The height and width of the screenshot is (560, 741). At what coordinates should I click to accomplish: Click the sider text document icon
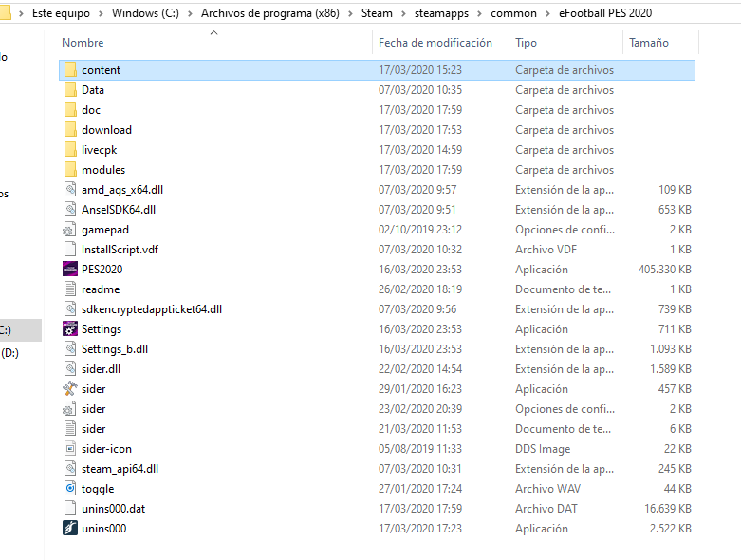point(70,429)
